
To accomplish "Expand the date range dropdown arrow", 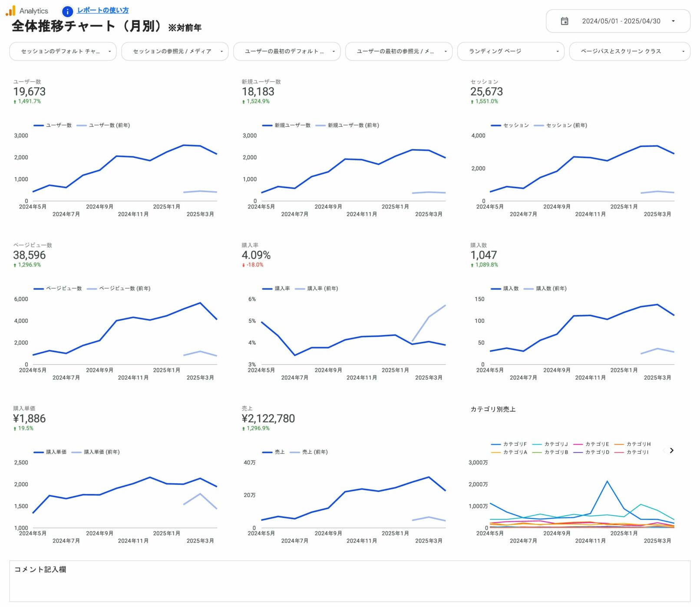I will 673,21.
